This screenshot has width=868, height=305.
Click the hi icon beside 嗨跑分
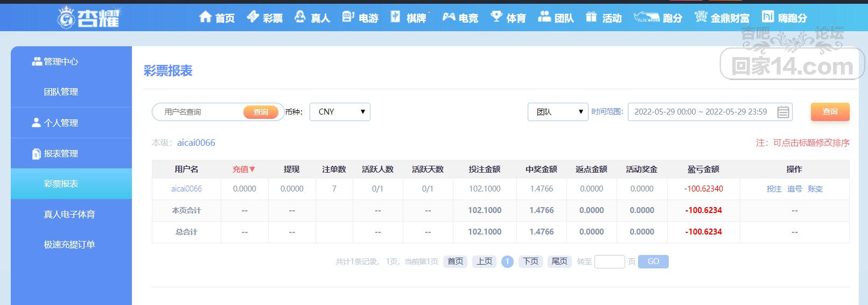768,17
